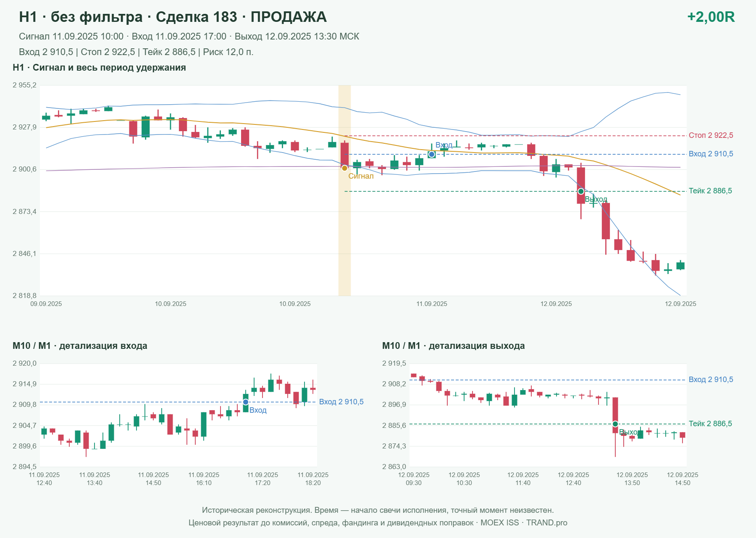Viewport: 756px width, 538px height.
Task: Click the 11.09.2025 17:20 time label
Action: (262, 479)
